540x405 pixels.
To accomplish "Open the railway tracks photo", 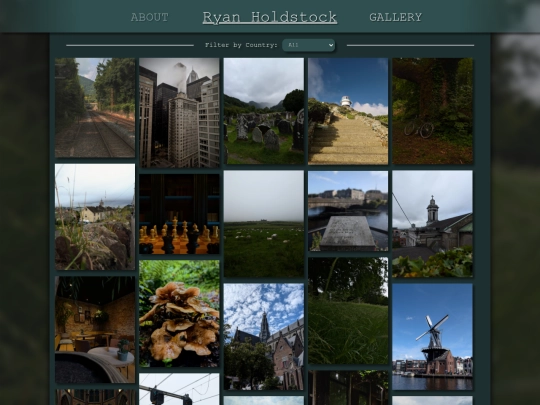I will [x=95, y=107].
